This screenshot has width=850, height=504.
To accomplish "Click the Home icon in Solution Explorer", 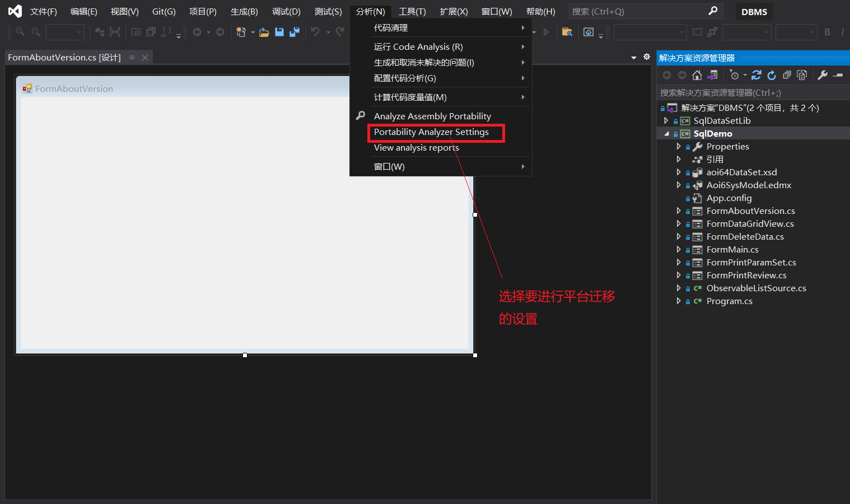I will pyautogui.click(x=697, y=75).
